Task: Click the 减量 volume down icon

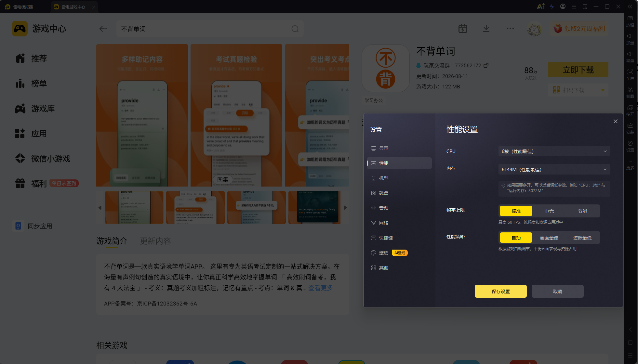Action: (630, 57)
